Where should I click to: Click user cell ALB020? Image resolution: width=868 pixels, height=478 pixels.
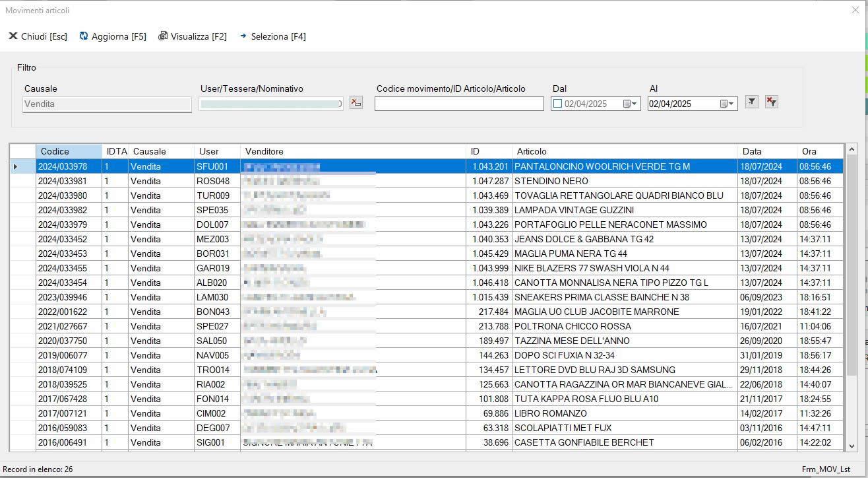[217, 283]
